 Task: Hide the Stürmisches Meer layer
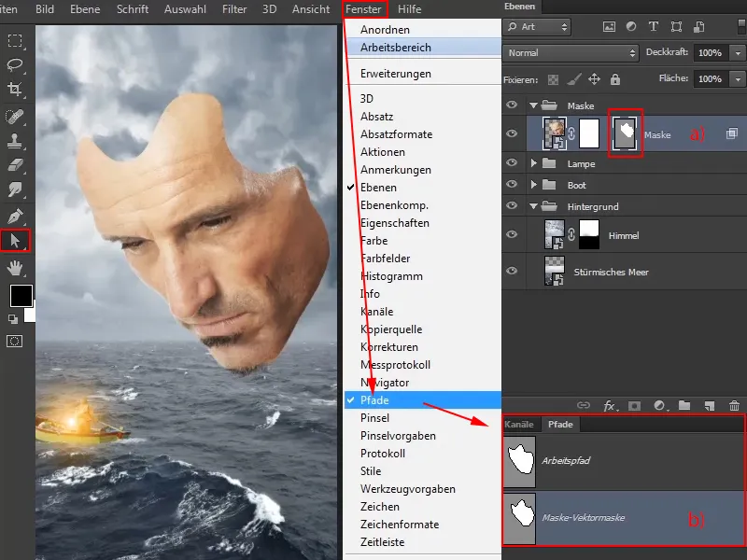click(512, 271)
